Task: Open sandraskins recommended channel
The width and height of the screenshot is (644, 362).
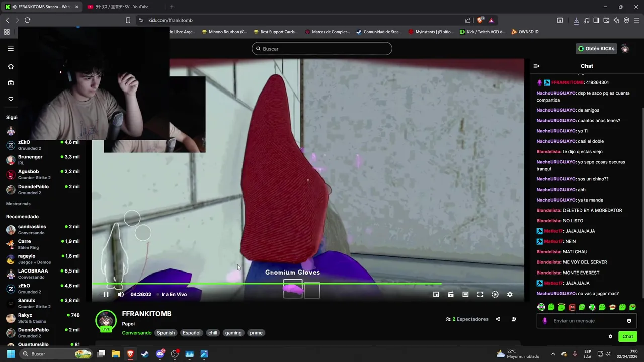Action: [43, 229]
